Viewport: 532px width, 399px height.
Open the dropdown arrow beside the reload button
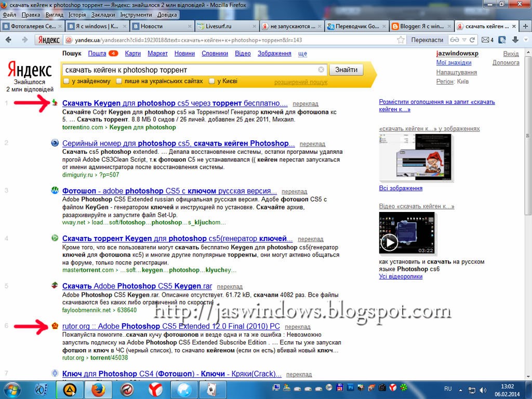click(464, 40)
